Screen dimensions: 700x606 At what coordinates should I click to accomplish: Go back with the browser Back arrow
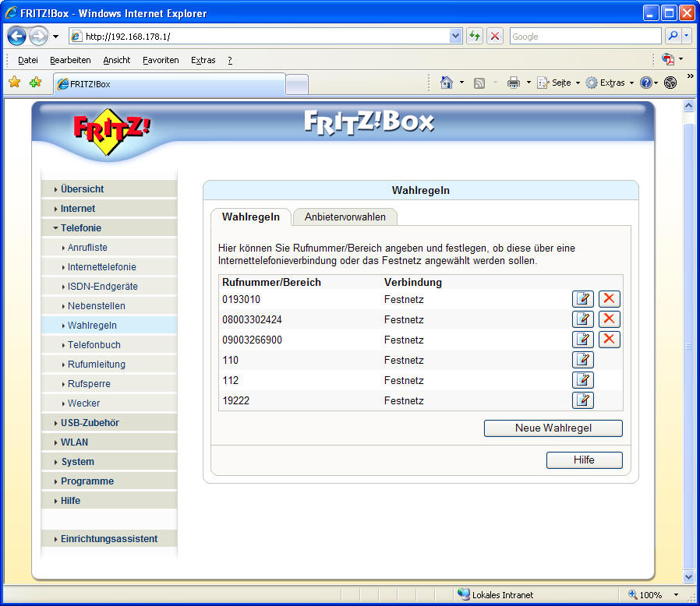(x=16, y=36)
